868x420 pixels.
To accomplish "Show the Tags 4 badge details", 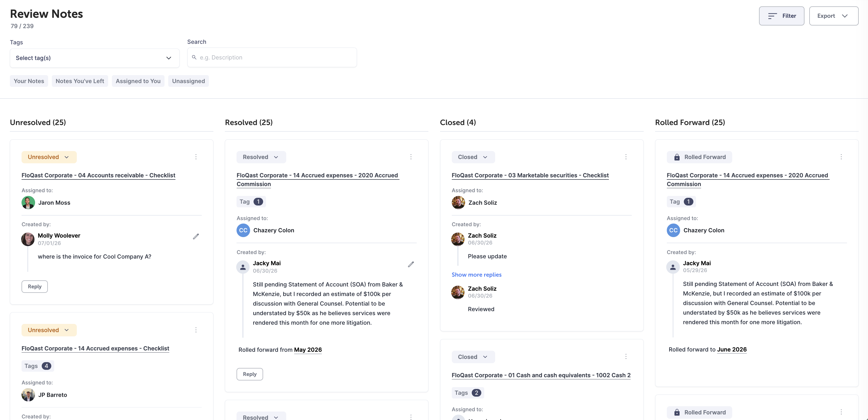I will tap(38, 366).
